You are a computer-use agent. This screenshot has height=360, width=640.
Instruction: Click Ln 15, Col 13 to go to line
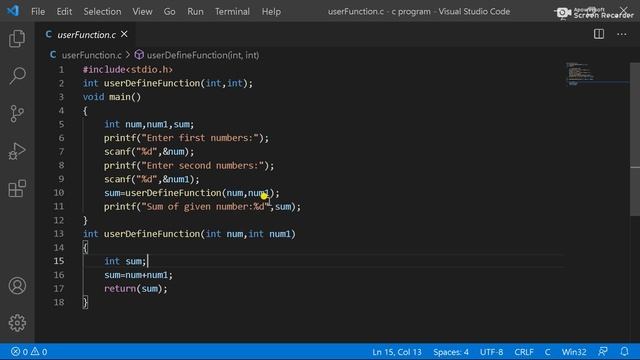tap(396, 351)
